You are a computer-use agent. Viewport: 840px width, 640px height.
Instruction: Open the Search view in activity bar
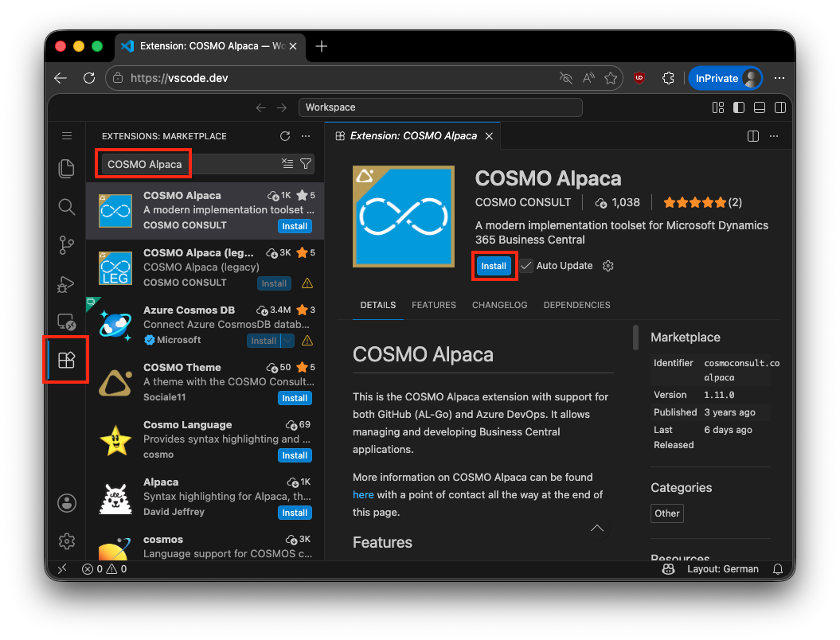point(66,207)
